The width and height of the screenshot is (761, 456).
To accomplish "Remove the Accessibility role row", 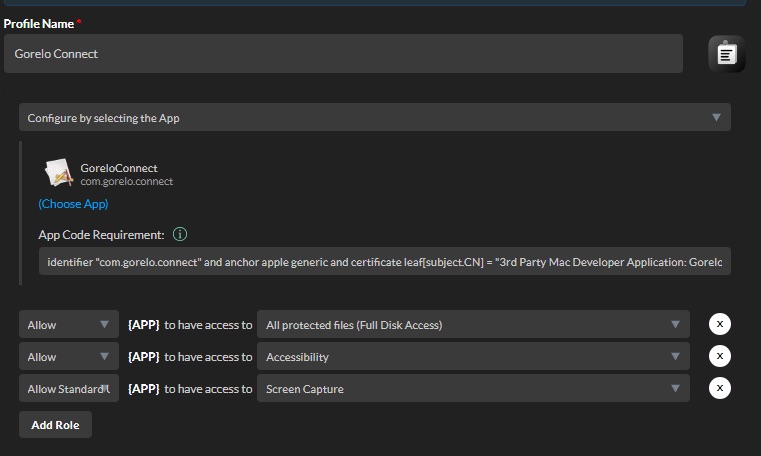I will (720, 356).
